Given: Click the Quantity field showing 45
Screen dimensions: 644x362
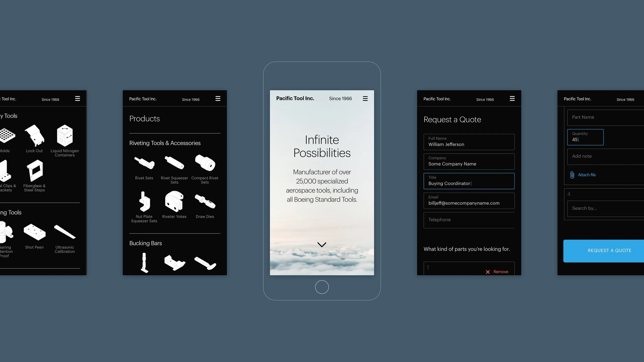Looking at the screenshot, I should pos(585,137).
